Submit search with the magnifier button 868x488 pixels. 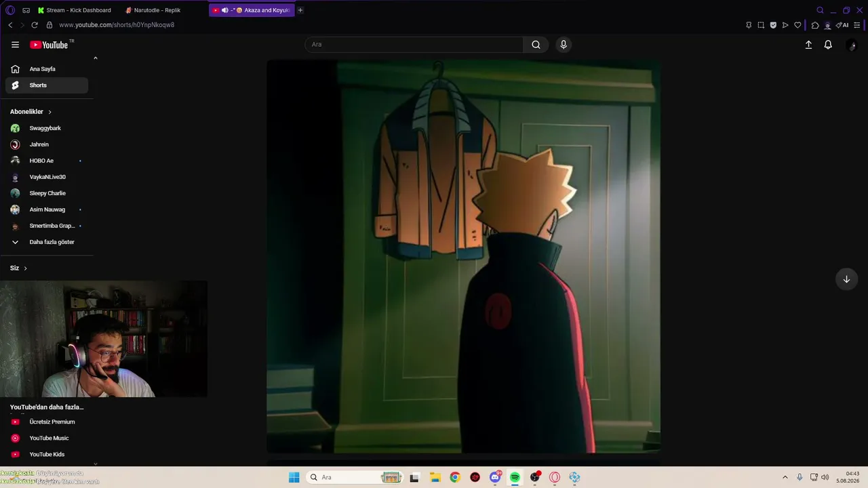(x=536, y=45)
